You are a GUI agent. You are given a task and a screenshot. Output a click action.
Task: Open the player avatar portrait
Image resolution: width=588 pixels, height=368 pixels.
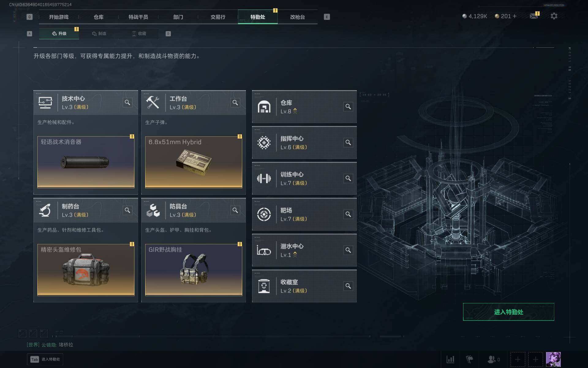click(x=553, y=359)
